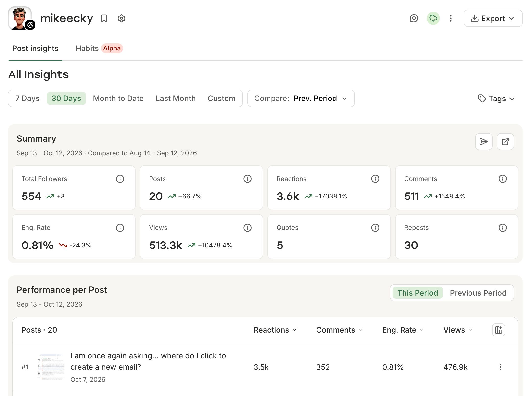Click the send icon in Summary
The image size is (532, 396).
(x=484, y=142)
